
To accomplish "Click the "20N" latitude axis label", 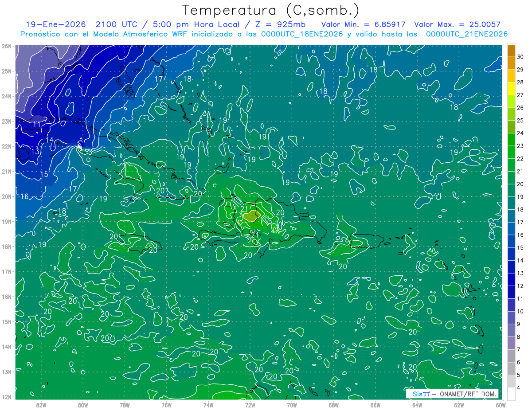I will [x=6, y=196].
